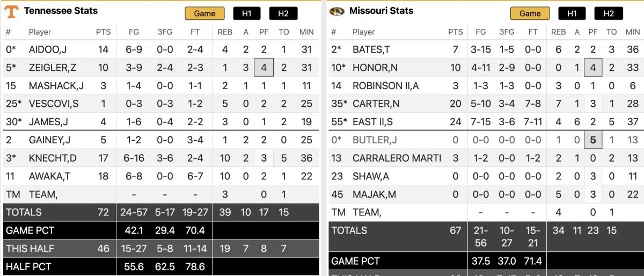Select Game tab in Tennessee Stats

(204, 13)
